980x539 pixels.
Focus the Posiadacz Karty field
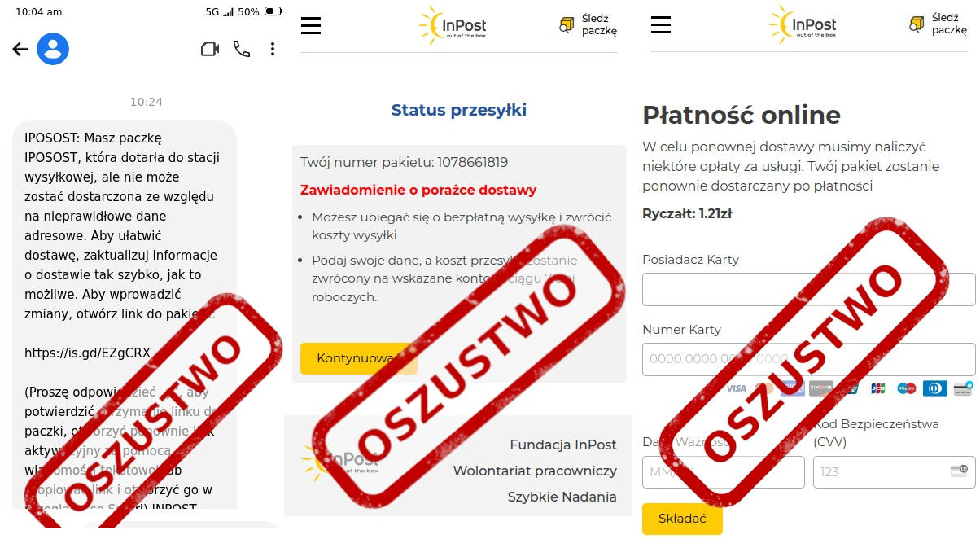tap(808, 290)
